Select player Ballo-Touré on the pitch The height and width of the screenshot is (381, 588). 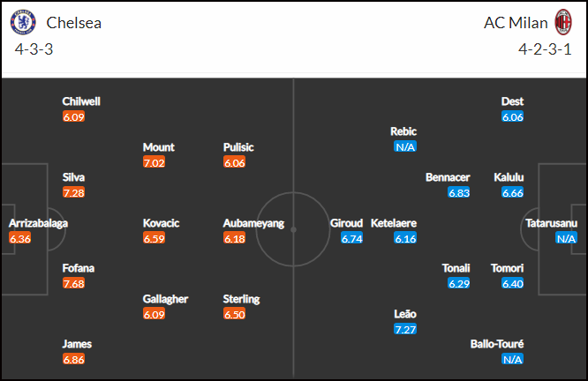[x=497, y=344]
